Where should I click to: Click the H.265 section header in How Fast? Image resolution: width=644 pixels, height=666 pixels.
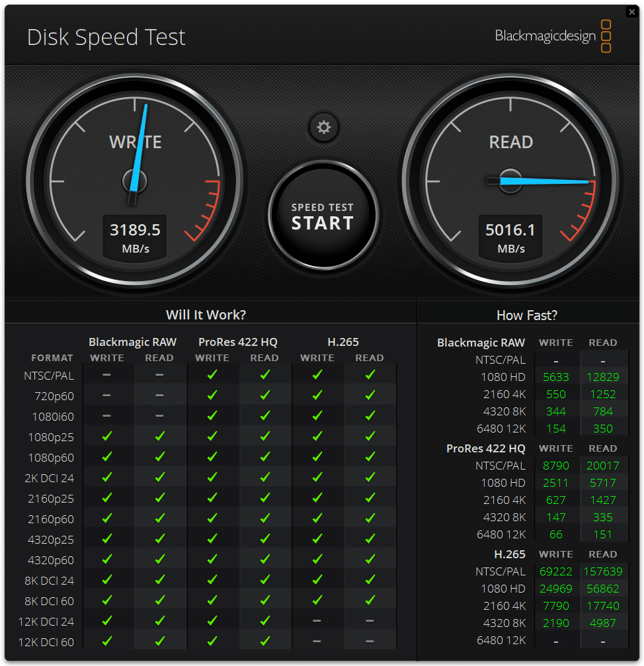[509, 554]
